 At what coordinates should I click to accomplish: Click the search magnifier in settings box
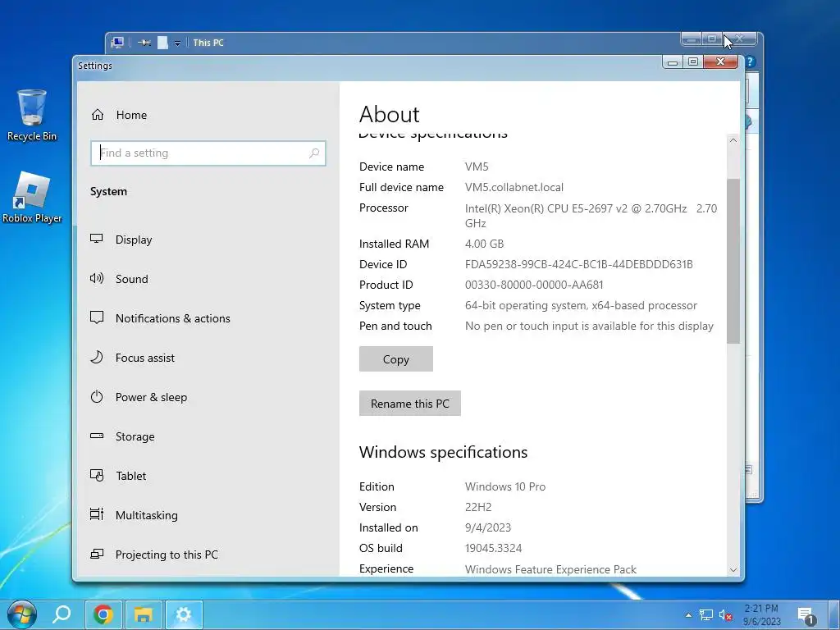pyautogui.click(x=314, y=153)
